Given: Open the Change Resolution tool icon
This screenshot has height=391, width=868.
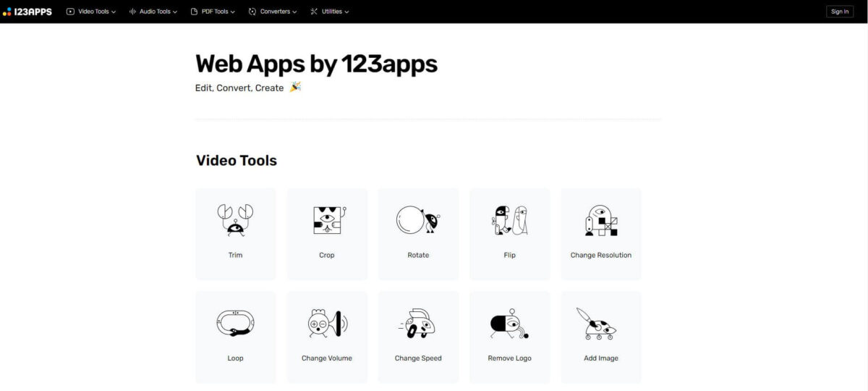Looking at the screenshot, I should (x=601, y=220).
